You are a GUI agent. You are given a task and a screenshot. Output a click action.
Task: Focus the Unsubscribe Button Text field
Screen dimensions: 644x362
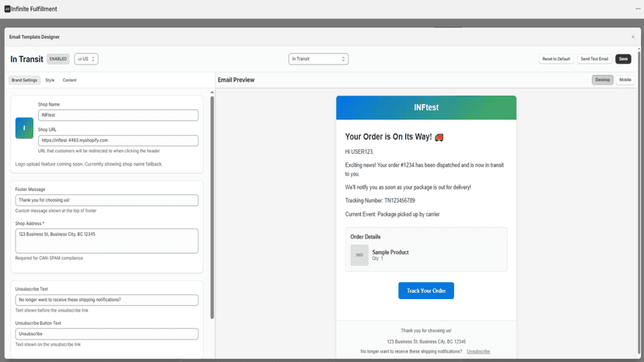pos(107,334)
